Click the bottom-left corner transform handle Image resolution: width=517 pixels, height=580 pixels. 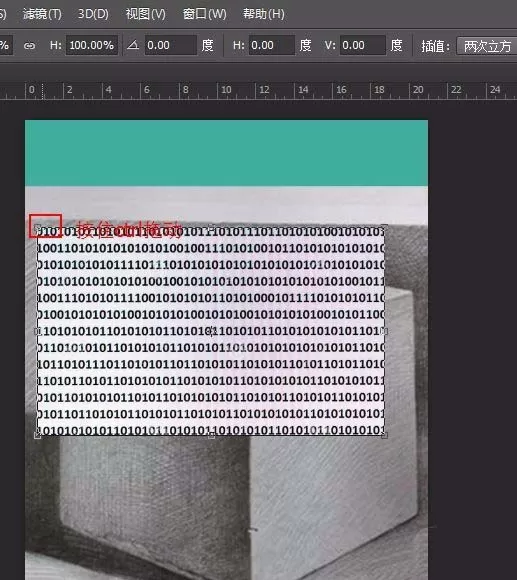(37, 436)
